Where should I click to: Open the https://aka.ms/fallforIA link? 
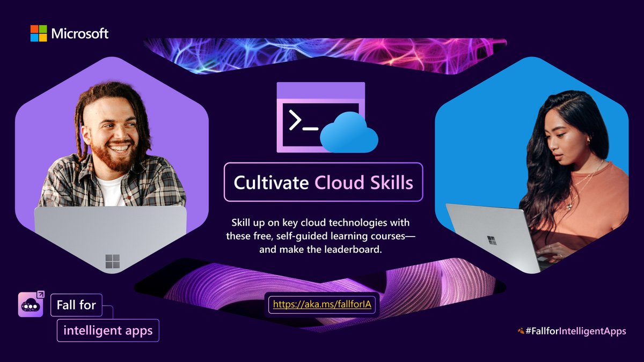click(x=323, y=304)
